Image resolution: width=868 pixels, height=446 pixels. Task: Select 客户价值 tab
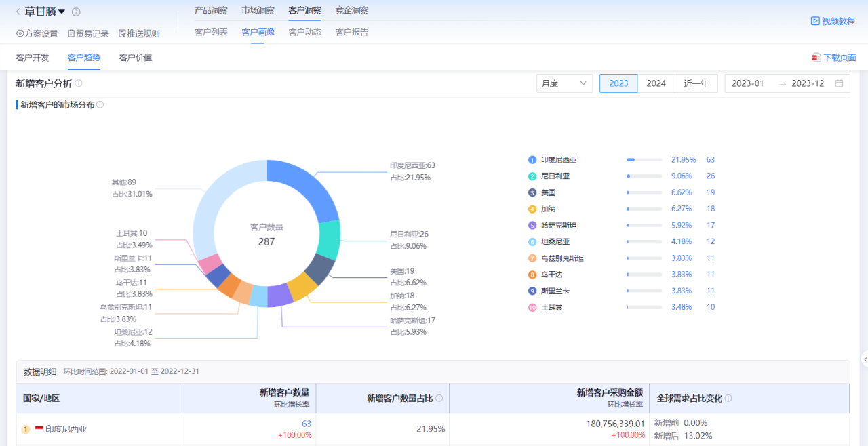pos(136,58)
